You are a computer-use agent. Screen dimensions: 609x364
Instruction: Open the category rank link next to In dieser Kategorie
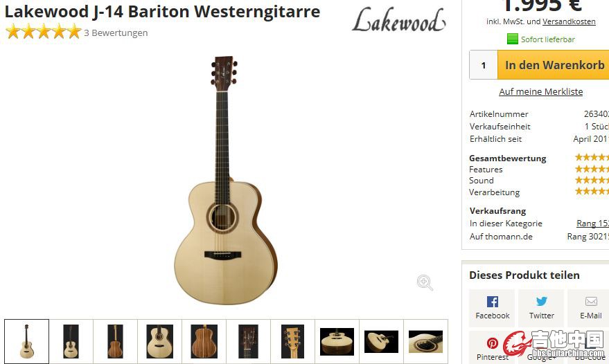coord(592,224)
